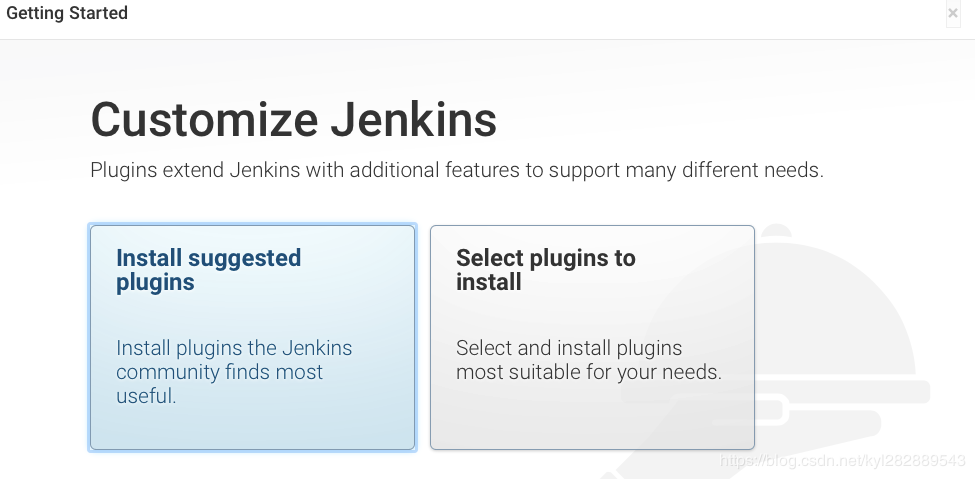Click the 'Select plugins to install' bold heading

tap(545, 270)
